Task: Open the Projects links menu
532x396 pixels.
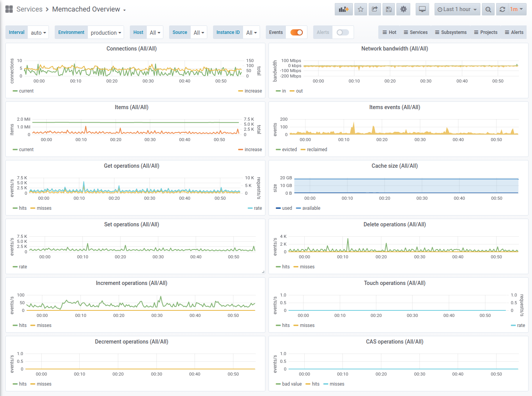Action: pos(485,32)
